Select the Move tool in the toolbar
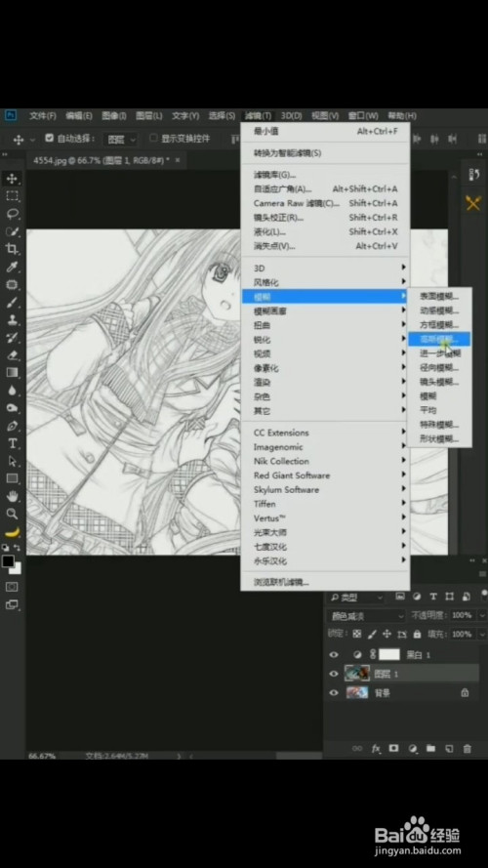 tap(12, 179)
